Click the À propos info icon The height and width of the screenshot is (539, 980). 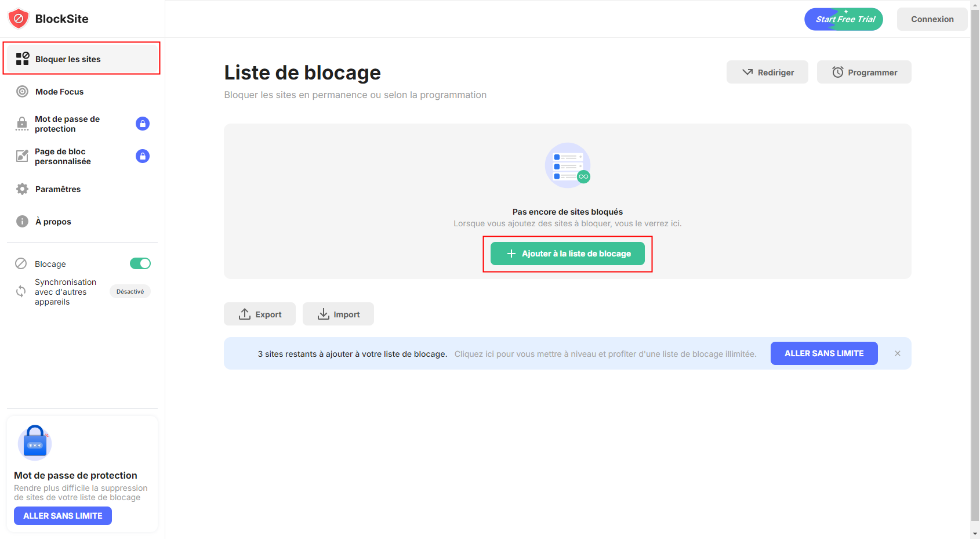point(22,222)
